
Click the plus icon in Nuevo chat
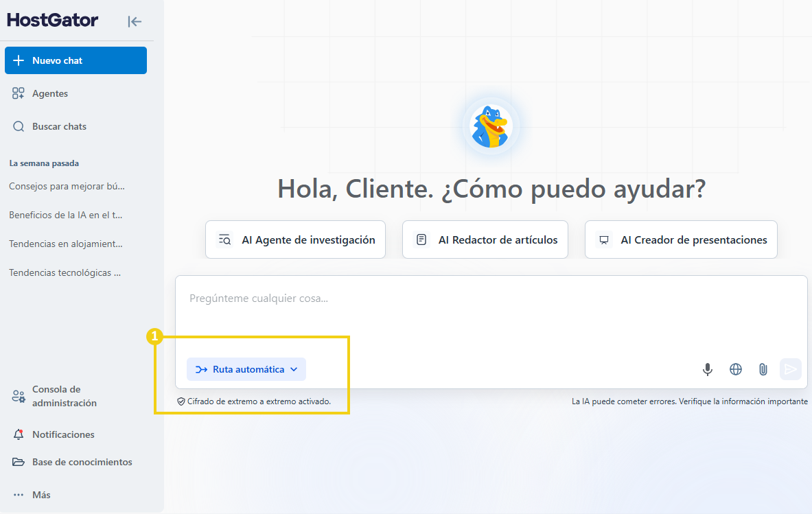pyautogui.click(x=19, y=60)
